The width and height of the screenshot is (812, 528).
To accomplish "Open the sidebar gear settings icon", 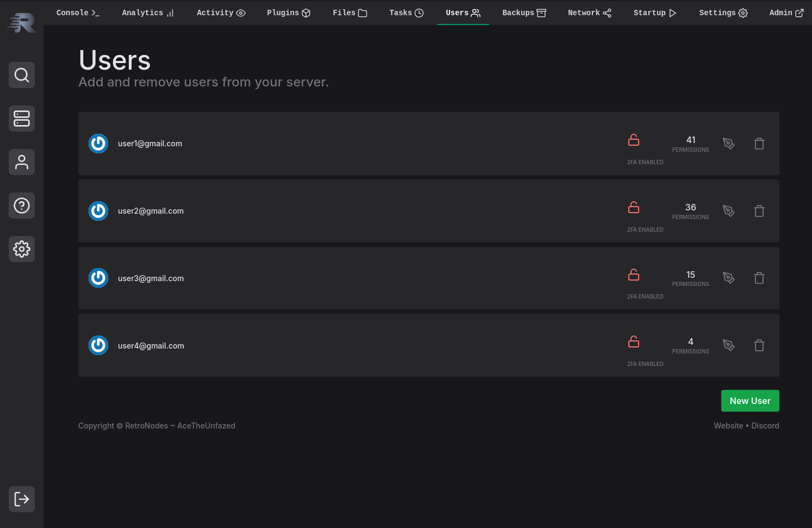I will (22, 249).
